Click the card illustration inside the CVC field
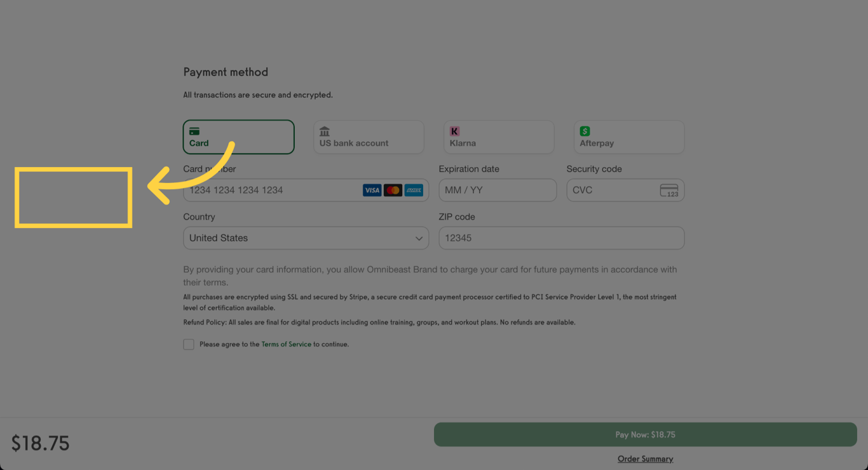 click(670, 190)
